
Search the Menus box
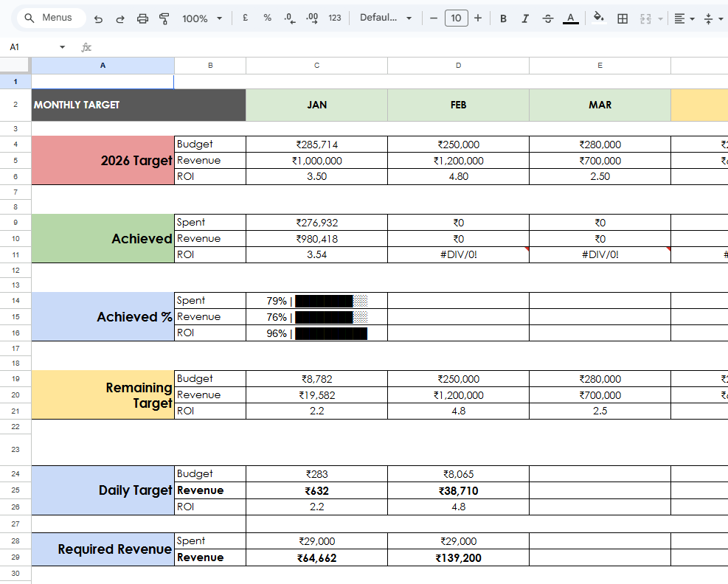[50, 18]
